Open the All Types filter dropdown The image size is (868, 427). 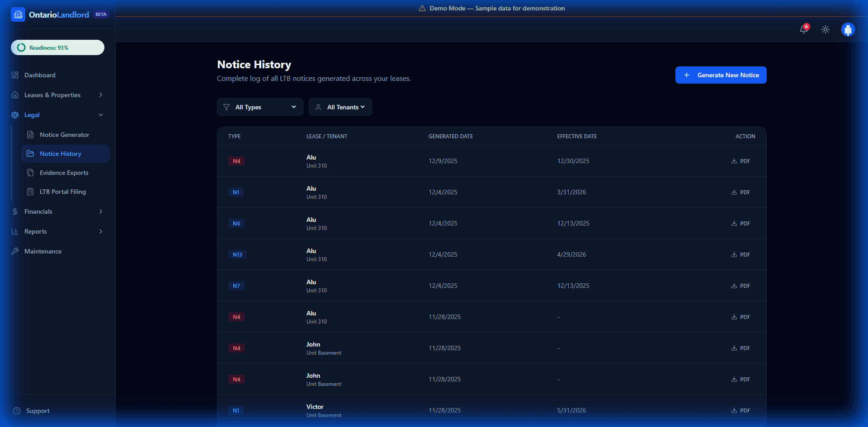[x=260, y=107]
